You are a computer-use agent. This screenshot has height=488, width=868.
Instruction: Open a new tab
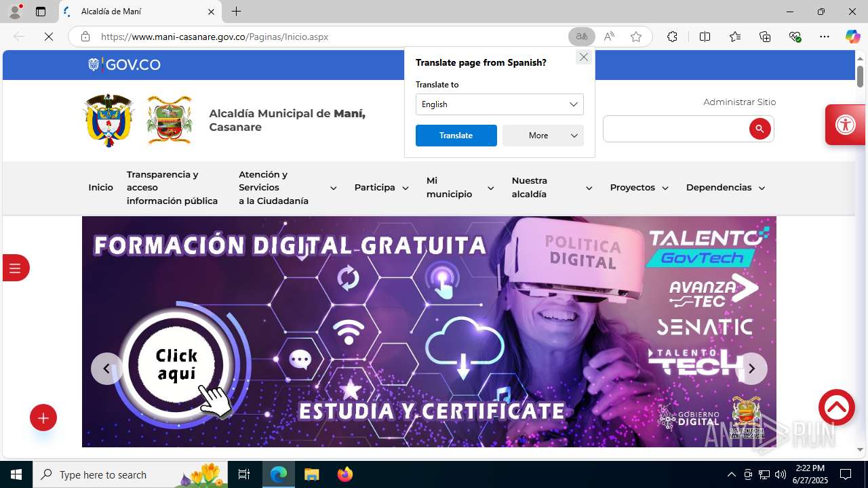[236, 12]
